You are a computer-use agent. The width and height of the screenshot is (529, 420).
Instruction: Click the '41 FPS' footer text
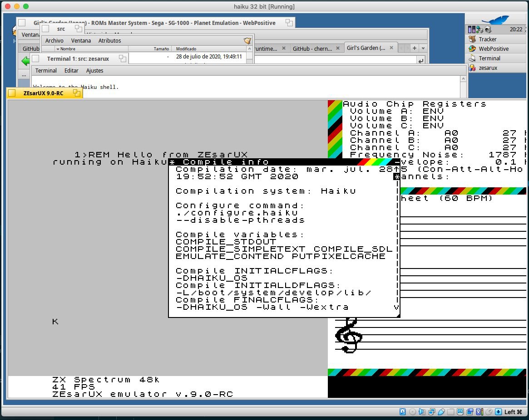(x=74, y=387)
